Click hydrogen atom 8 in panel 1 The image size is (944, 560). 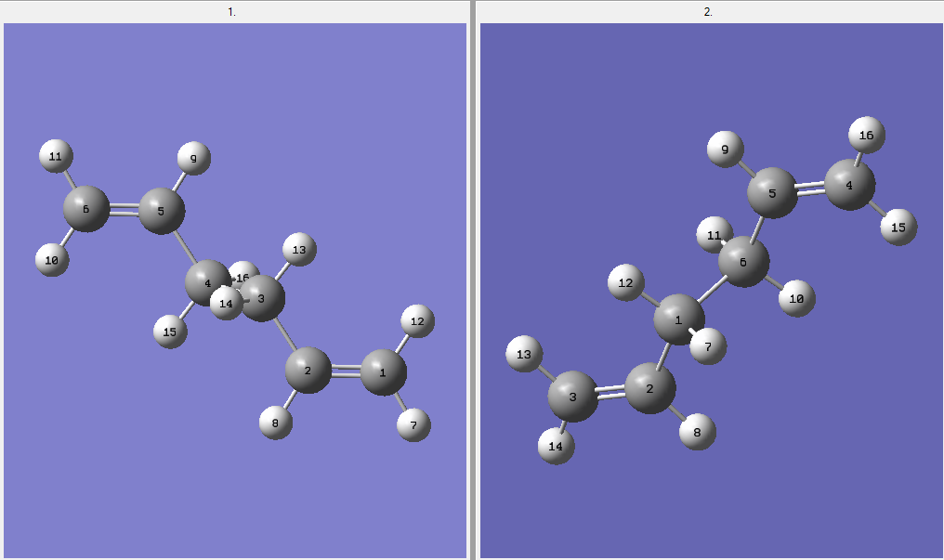point(276,423)
